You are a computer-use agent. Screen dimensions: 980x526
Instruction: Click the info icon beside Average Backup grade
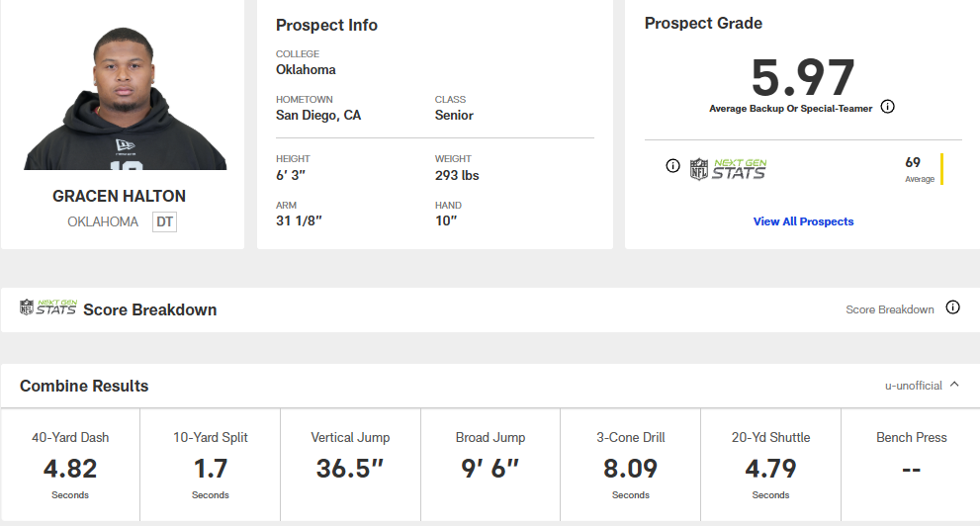(887, 107)
